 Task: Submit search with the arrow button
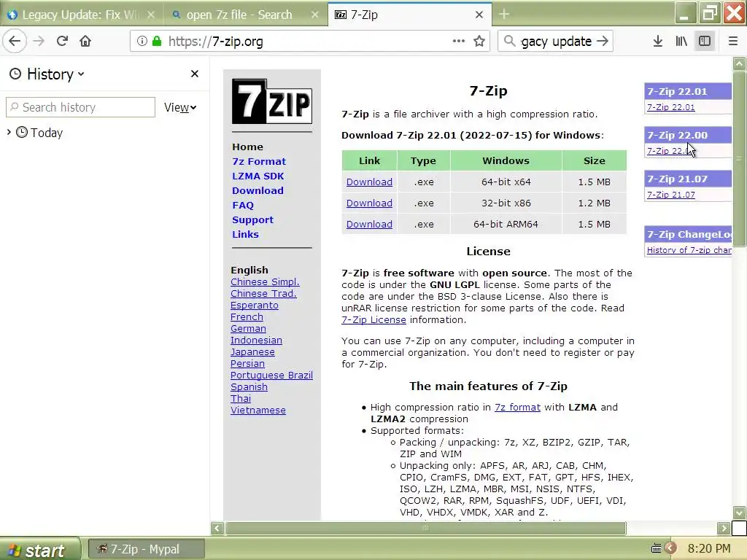pos(603,41)
